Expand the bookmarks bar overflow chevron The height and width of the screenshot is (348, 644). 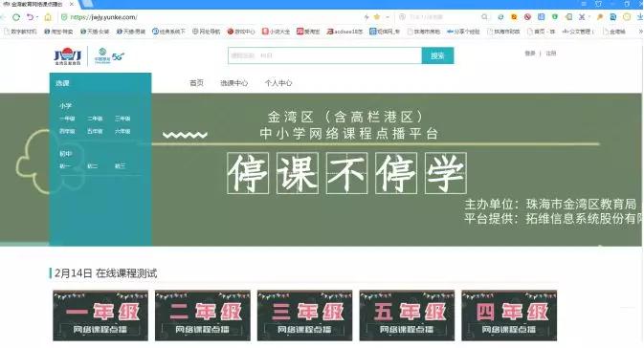tap(640, 32)
